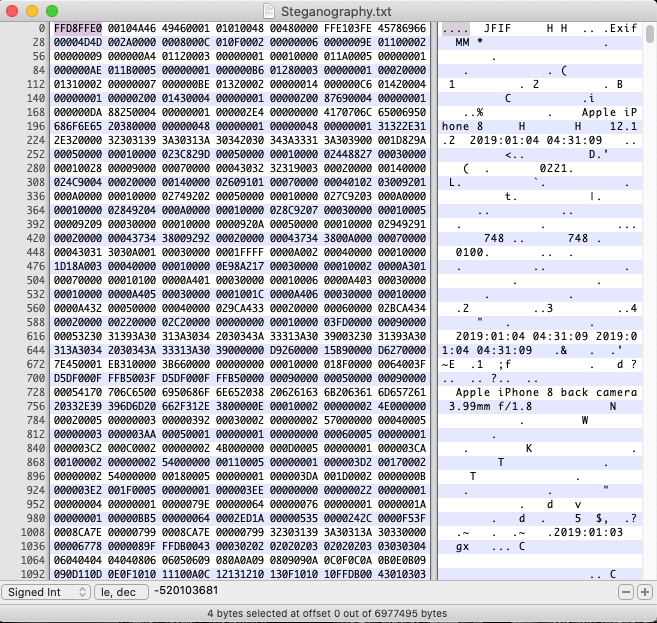Click the status text '4 bytes selected at offset 0'
657x623 pixels.
tap(282, 613)
